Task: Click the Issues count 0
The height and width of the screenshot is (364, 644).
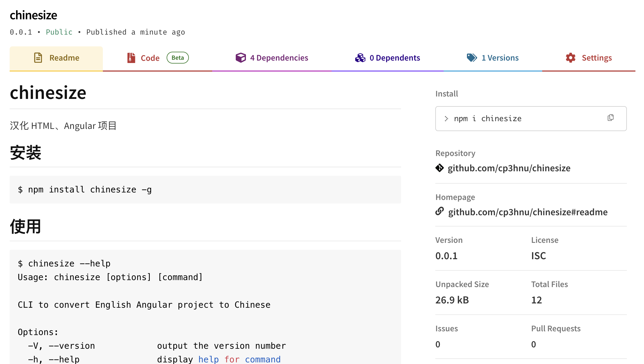Action: pyautogui.click(x=438, y=344)
